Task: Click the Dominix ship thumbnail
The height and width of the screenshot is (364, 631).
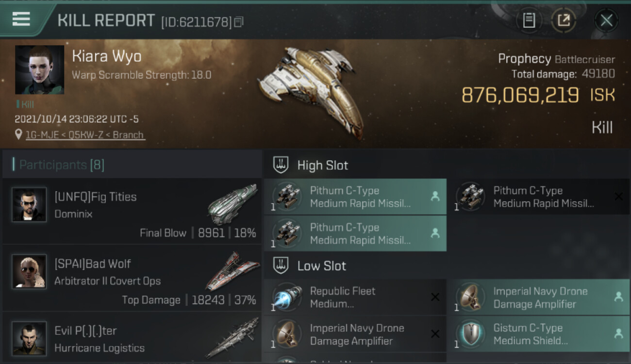Action: (232, 204)
